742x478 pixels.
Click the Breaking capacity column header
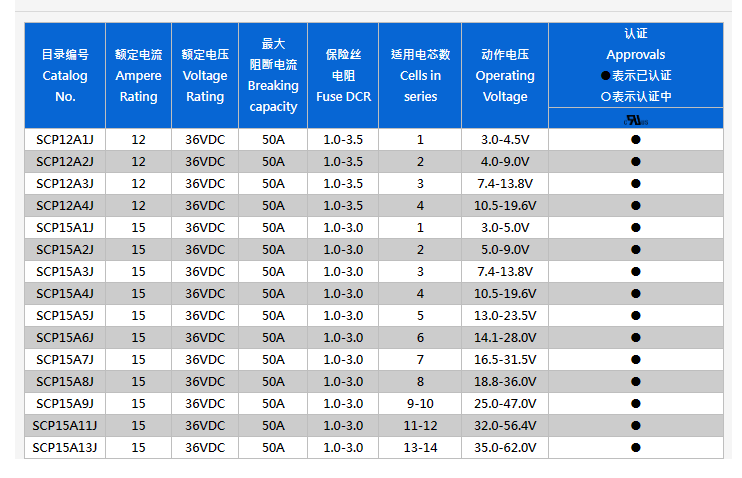click(x=273, y=76)
